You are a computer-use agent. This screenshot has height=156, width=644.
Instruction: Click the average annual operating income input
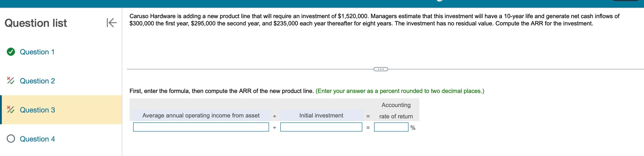pyautogui.click(x=201, y=127)
